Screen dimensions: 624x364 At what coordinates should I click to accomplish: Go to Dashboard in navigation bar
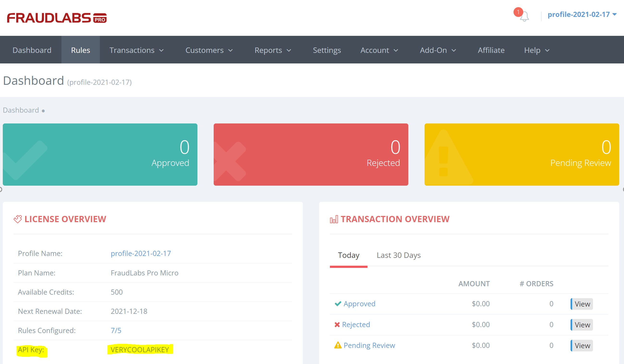coord(32,50)
